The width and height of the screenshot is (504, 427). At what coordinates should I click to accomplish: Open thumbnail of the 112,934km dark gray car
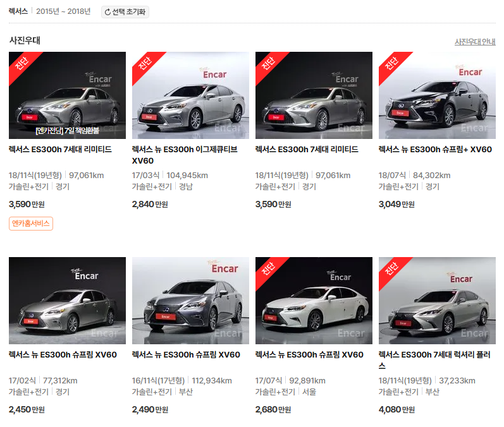tap(190, 301)
